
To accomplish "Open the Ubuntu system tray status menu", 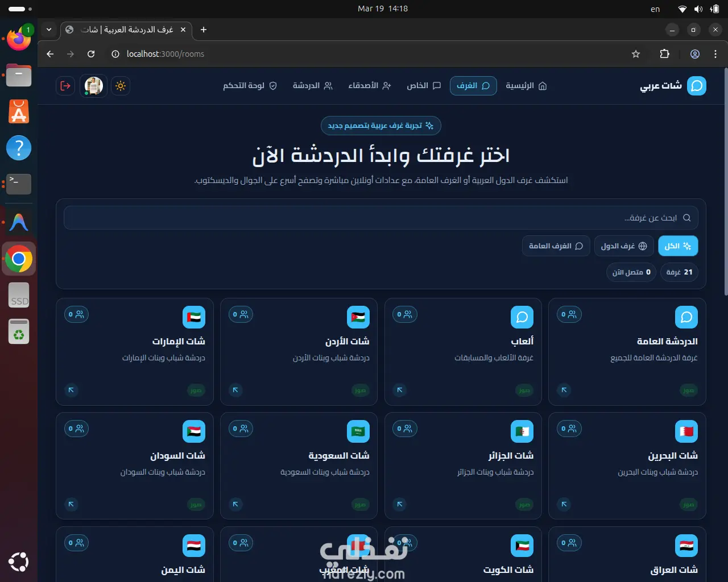I will [700, 9].
